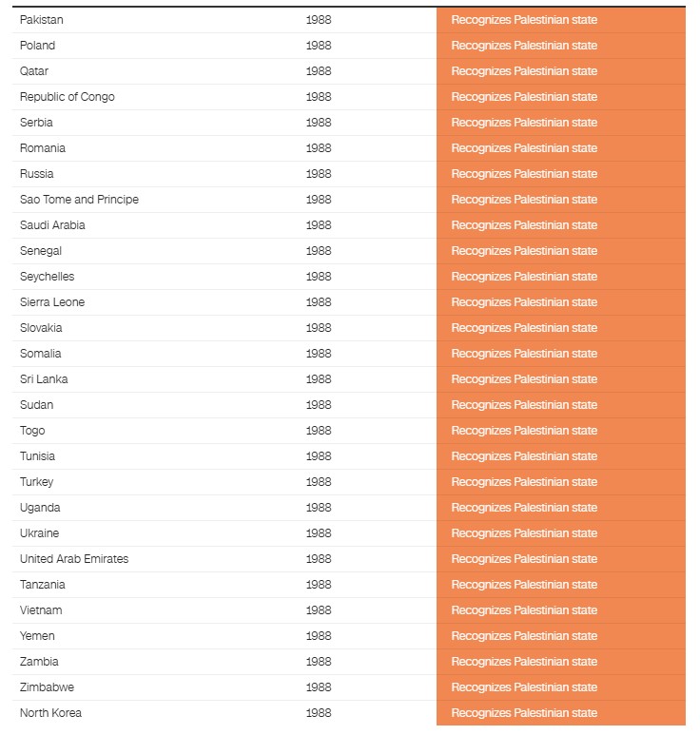This screenshot has width=700, height=735.
Task: Click the United Arab Emirates row label
Action: click(x=74, y=559)
